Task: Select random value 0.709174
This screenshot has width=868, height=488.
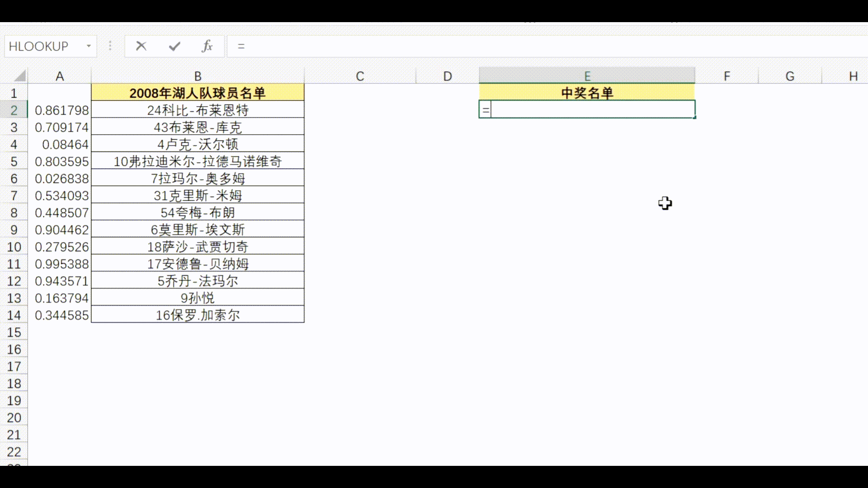Action: [60, 127]
